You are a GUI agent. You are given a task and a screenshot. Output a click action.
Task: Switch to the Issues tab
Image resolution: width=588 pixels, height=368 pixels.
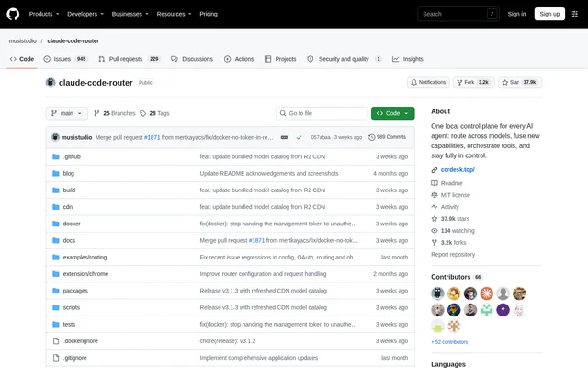(65, 59)
